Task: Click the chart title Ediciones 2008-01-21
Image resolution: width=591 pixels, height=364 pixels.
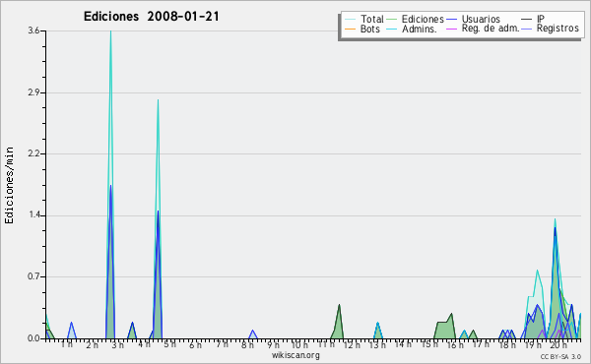Action: coord(151,17)
